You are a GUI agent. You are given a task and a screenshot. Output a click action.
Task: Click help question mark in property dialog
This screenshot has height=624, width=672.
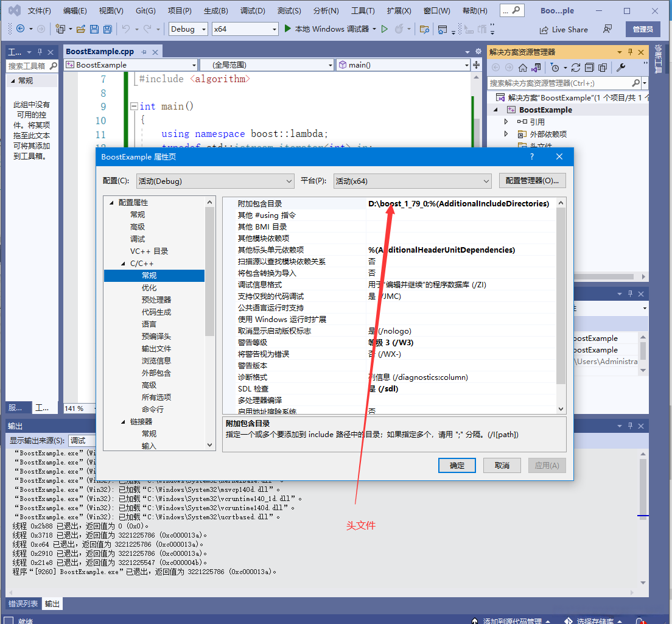coord(532,157)
